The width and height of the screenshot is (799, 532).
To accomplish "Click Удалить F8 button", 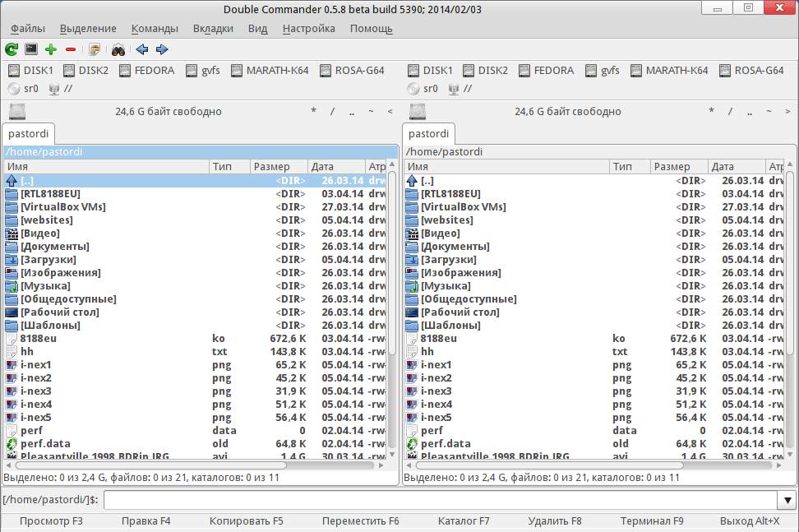I will coord(554,521).
